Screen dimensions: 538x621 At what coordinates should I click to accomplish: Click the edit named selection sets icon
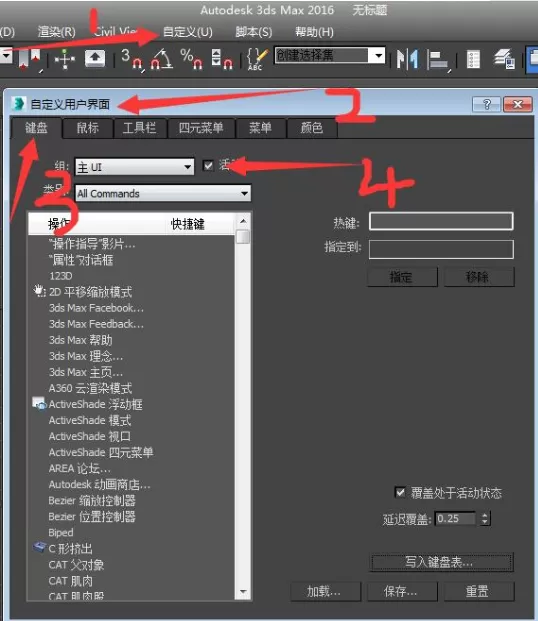click(x=257, y=59)
